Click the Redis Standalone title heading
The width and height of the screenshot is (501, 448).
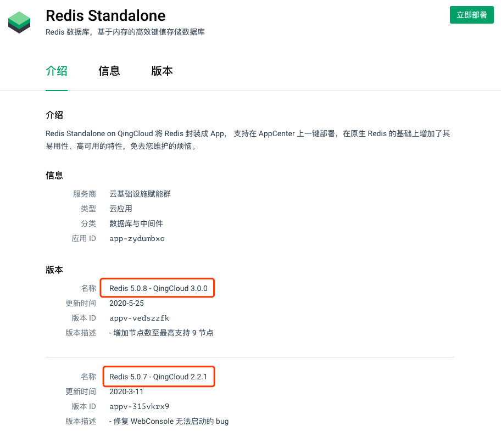click(106, 15)
